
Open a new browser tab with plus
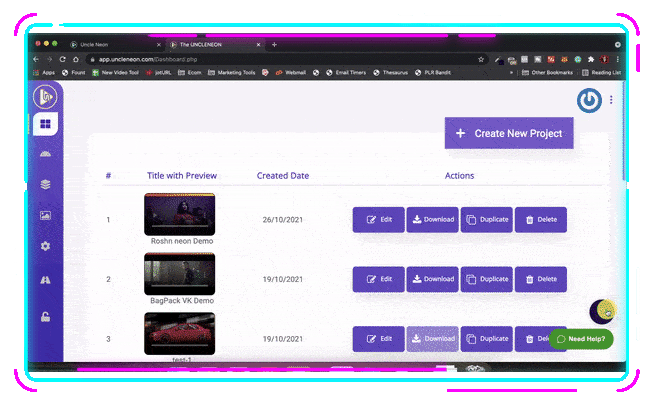tap(274, 44)
